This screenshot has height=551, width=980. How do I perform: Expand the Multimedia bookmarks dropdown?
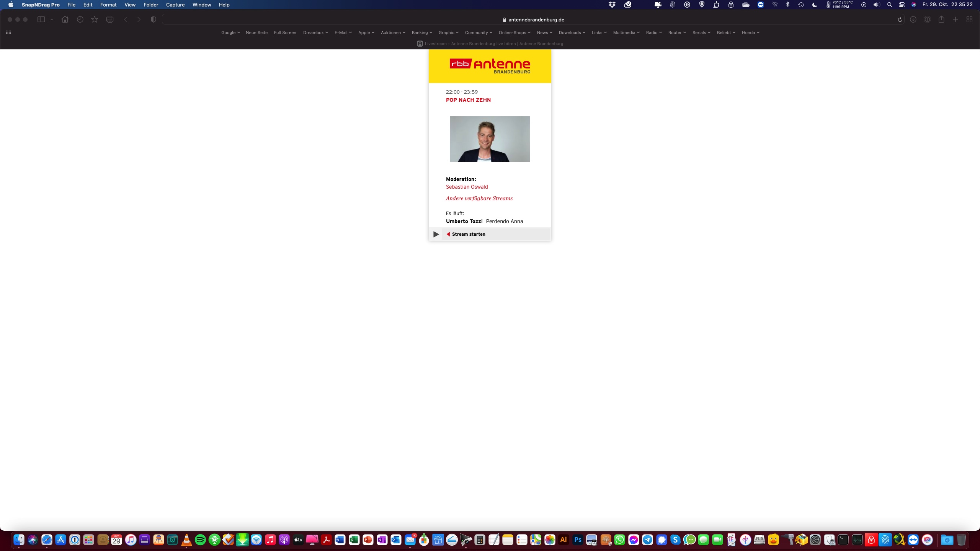[x=626, y=33]
